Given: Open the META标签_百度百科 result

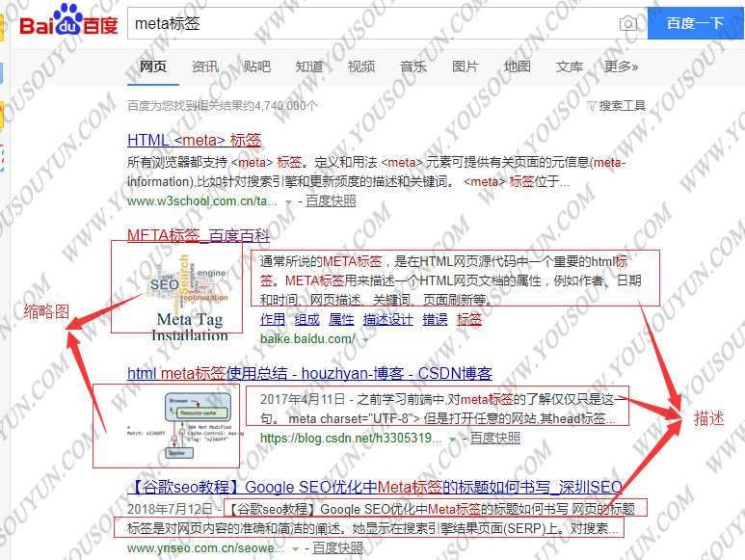Looking at the screenshot, I should point(199,234).
